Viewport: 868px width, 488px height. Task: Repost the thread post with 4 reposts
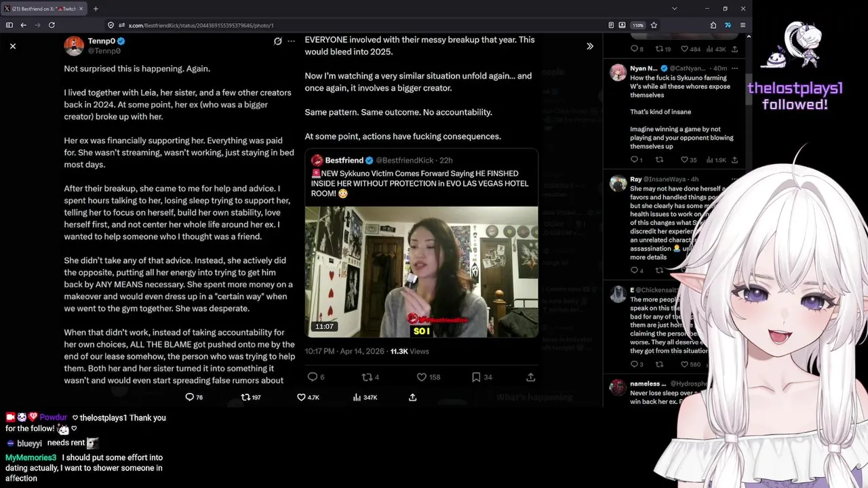(x=370, y=377)
